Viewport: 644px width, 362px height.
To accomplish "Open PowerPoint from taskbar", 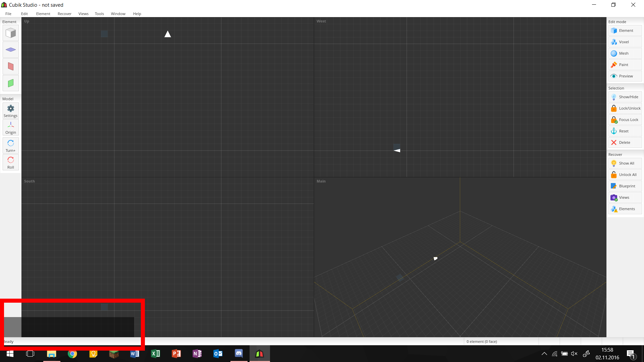I will pos(176,354).
